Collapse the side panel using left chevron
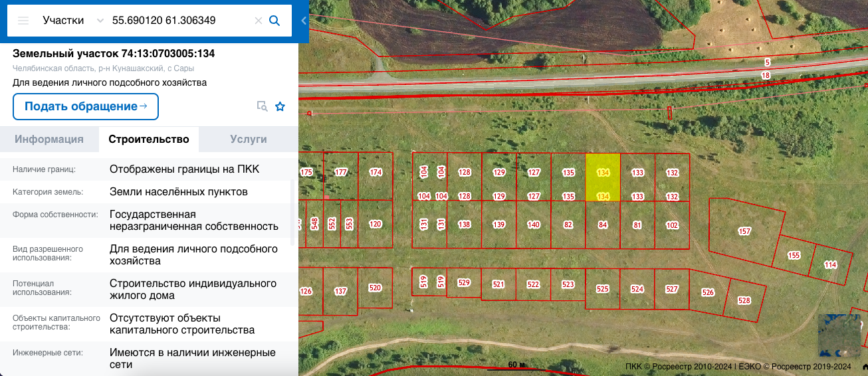The height and width of the screenshot is (376, 868). coord(304,21)
